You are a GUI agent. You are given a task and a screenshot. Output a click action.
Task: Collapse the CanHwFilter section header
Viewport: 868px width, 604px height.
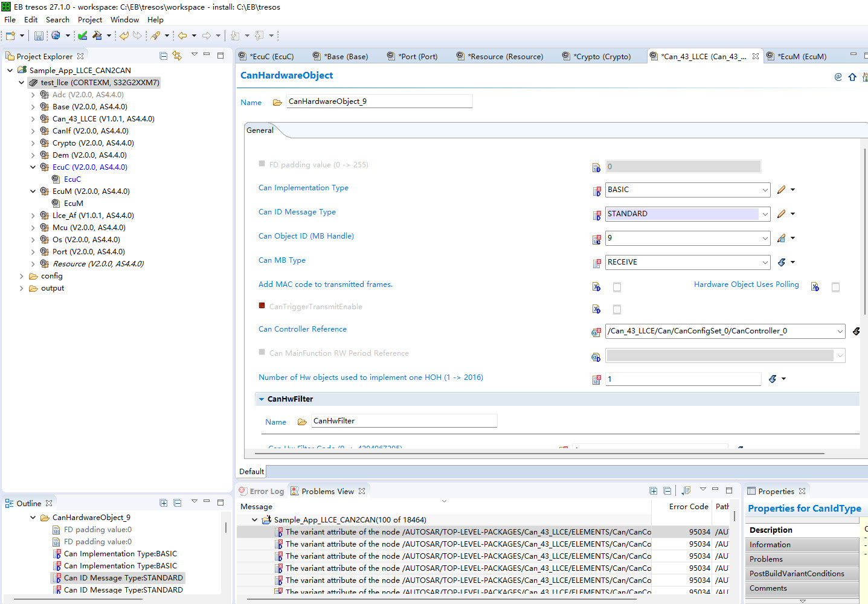261,399
